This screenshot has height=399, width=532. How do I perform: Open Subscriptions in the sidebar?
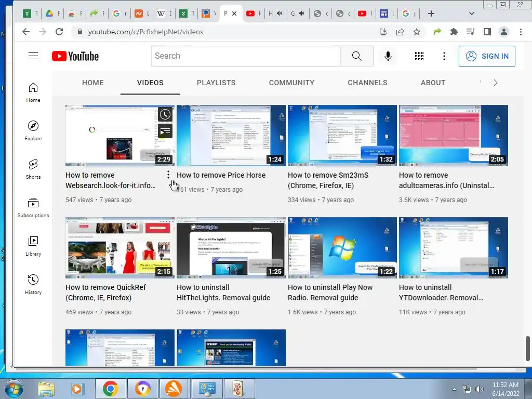click(x=33, y=208)
